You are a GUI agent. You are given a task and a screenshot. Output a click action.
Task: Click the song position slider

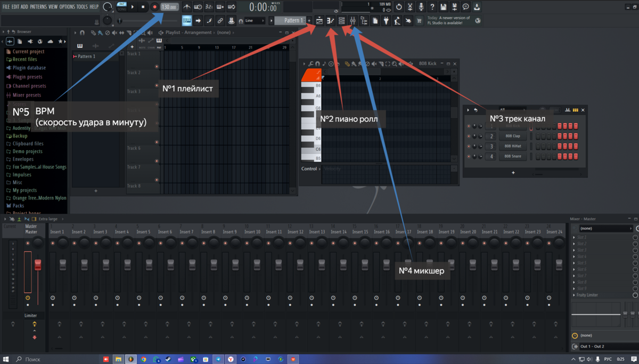click(120, 21)
